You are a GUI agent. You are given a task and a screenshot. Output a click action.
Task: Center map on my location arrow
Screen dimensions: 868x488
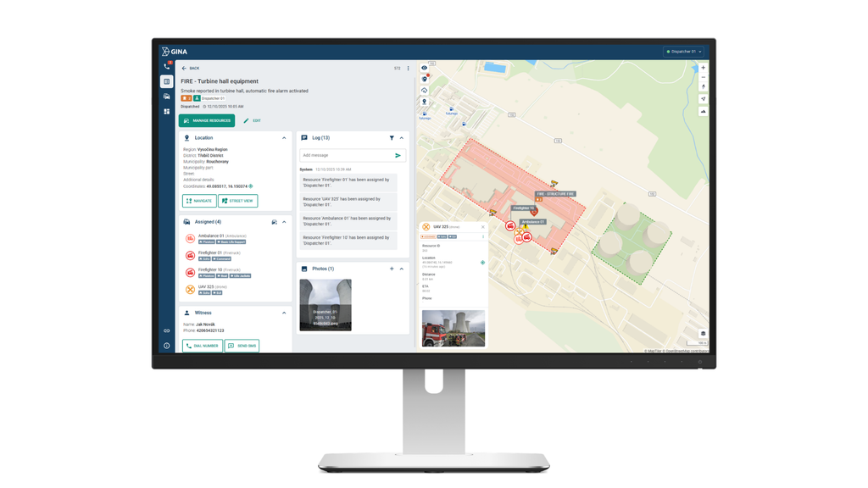pos(703,99)
